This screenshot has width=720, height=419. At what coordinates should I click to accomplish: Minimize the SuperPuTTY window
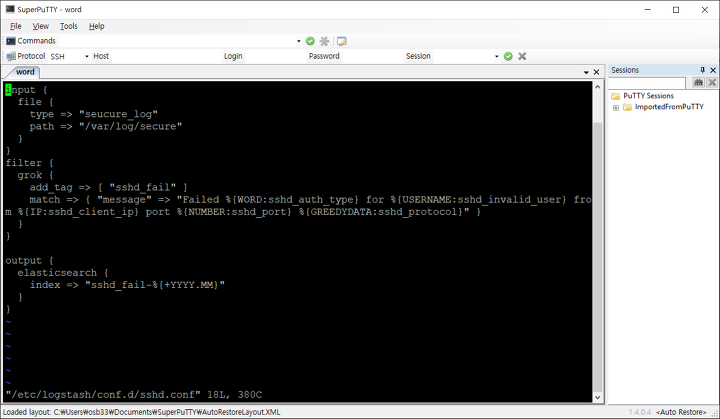647,10
